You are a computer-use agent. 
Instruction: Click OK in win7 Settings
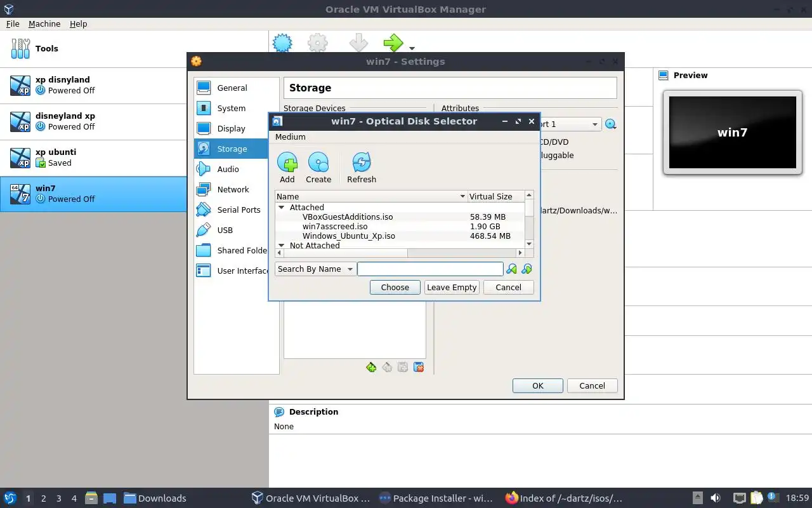point(538,386)
